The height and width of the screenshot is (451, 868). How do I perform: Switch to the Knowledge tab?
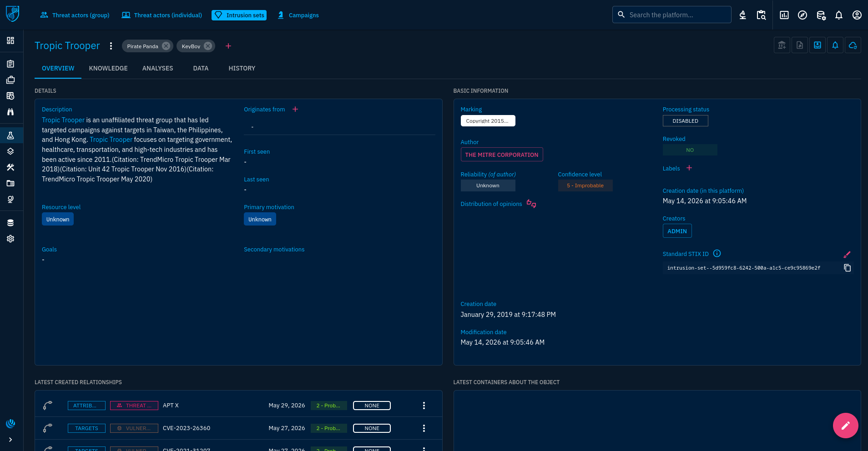(108, 68)
